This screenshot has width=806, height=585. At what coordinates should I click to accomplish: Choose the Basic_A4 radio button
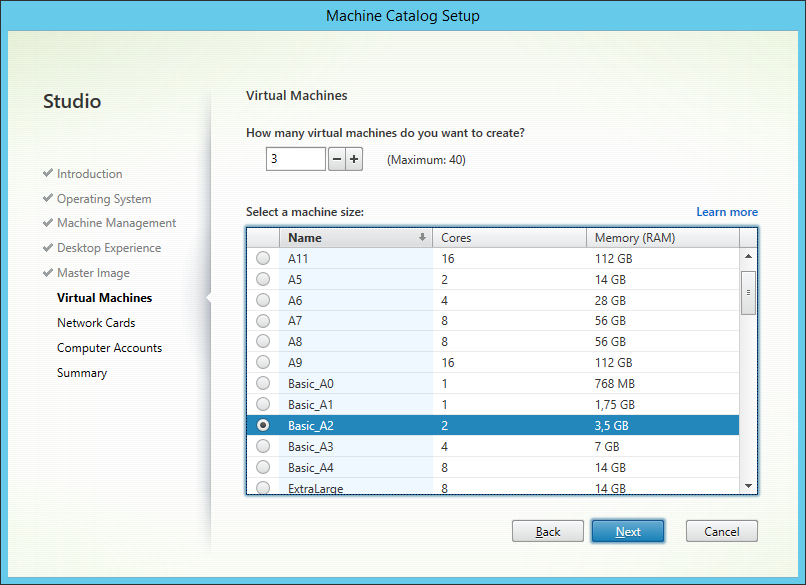click(x=263, y=467)
